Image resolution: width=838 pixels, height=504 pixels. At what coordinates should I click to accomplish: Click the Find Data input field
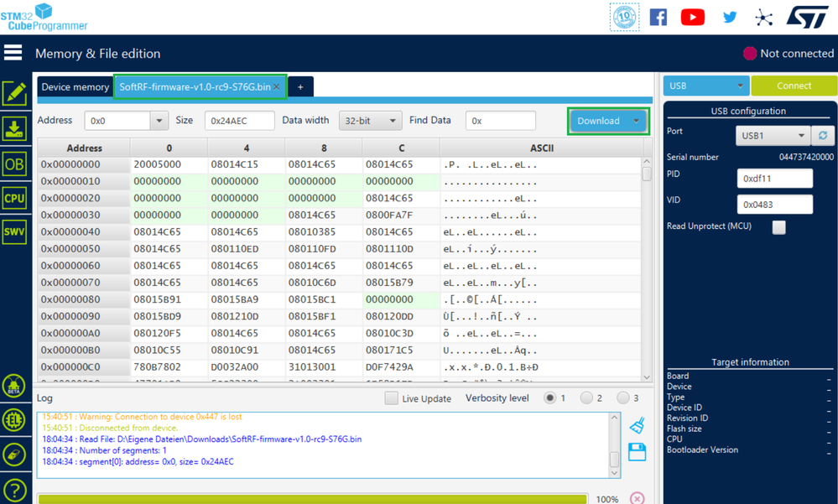click(500, 121)
